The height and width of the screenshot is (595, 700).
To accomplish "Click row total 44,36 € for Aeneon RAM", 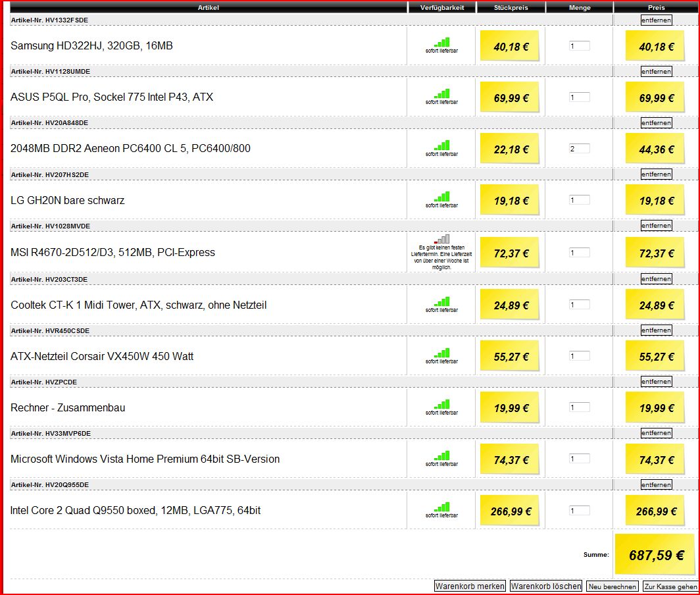I will [655, 149].
